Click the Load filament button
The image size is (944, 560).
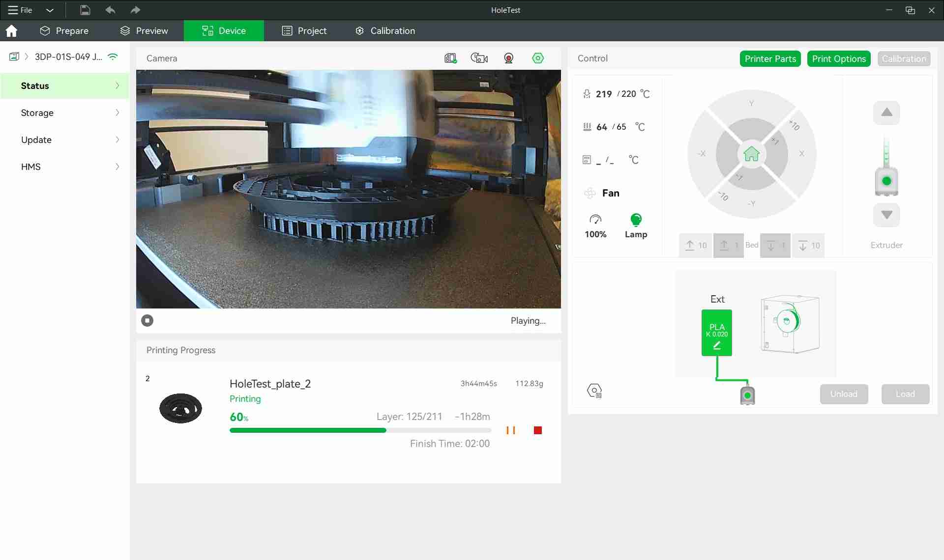905,394
